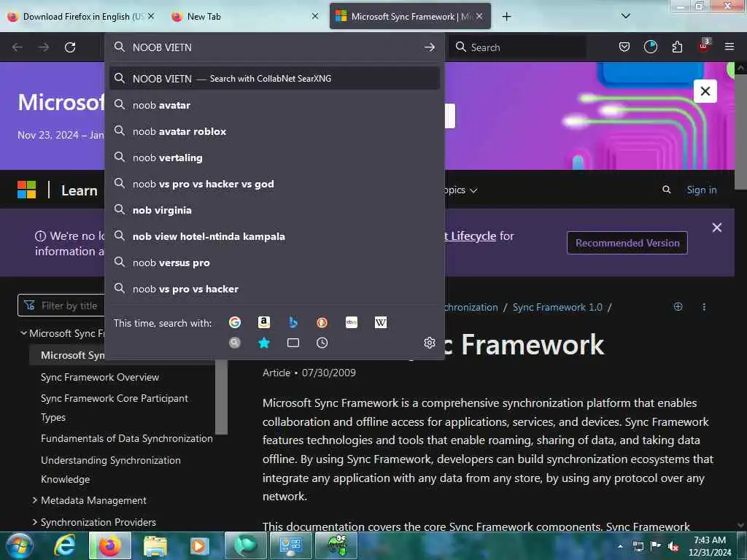The height and width of the screenshot is (560, 747).
Task: Reload the current page
Action: (70, 47)
